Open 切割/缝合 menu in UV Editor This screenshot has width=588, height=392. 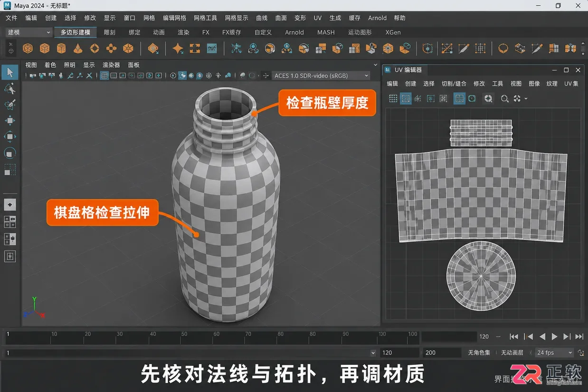pyautogui.click(x=454, y=84)
